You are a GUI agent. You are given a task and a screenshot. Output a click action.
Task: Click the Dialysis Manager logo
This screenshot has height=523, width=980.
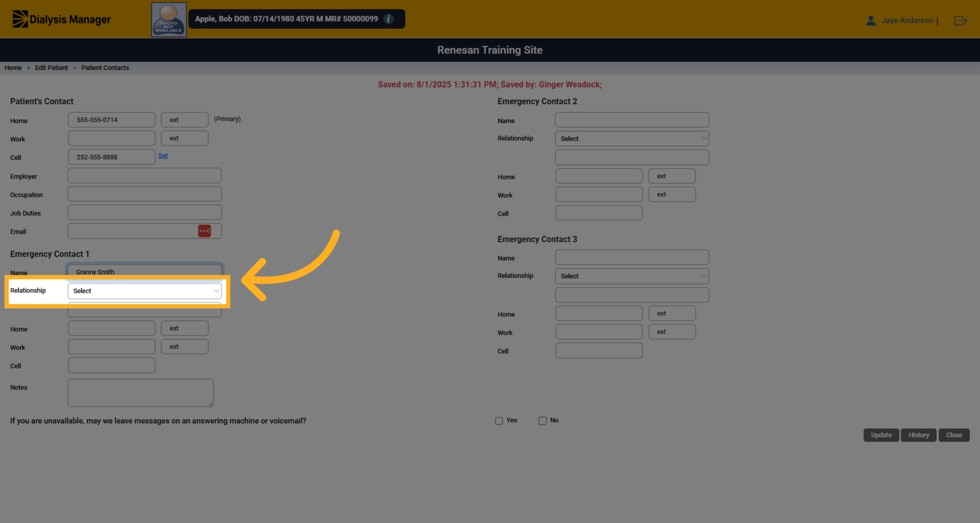tap(61, 19)
